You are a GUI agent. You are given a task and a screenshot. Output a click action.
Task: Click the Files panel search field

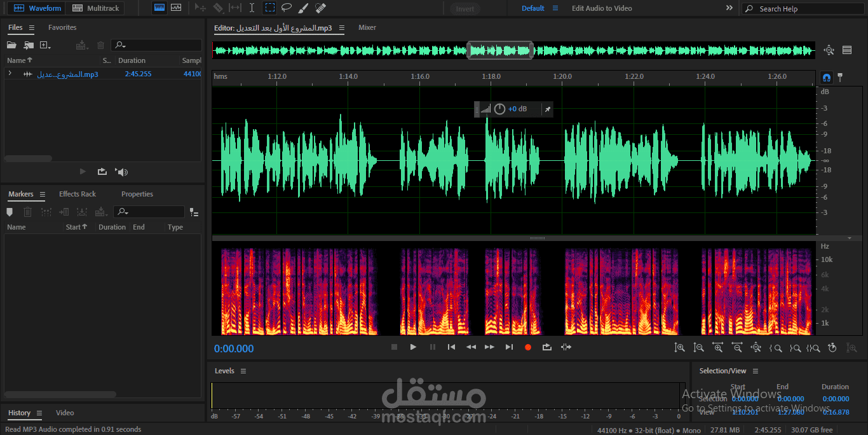coord(156,45)
